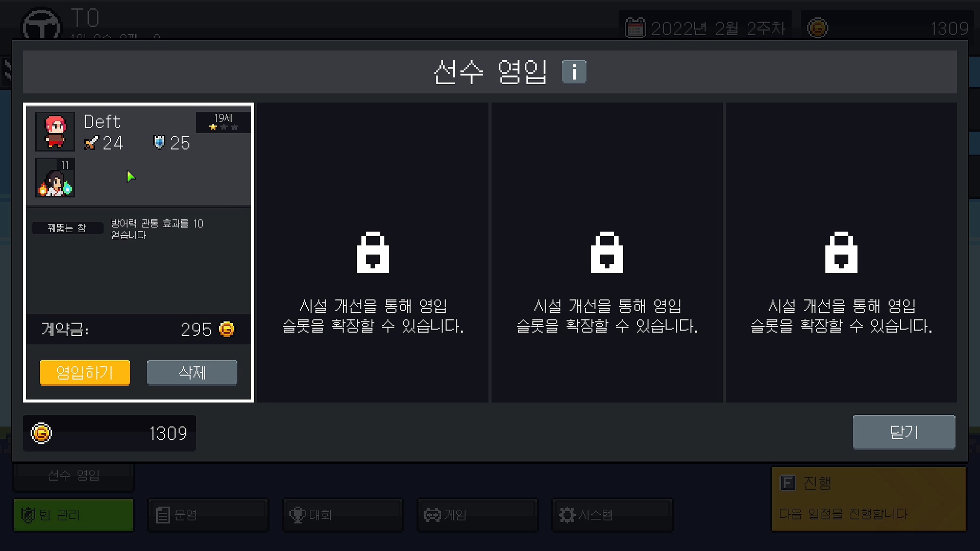Image resolution: width=980 pixels, height=551 pixels.
Task: Select Deft's red-haired player portrait
Action: [x=55, y=132]
